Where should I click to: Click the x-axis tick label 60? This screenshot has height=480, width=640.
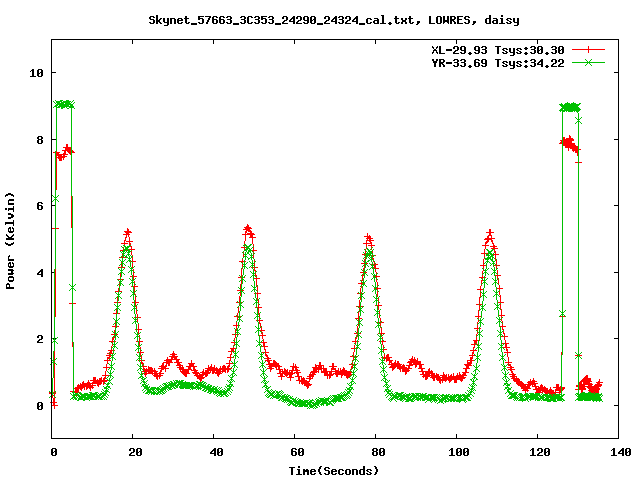click(x=297, y=452)
